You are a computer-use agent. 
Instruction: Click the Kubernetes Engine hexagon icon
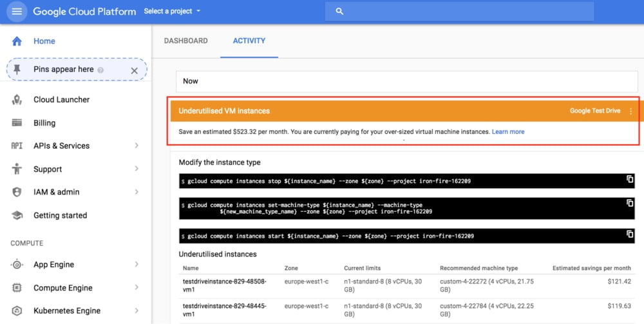tap(17, 310)
